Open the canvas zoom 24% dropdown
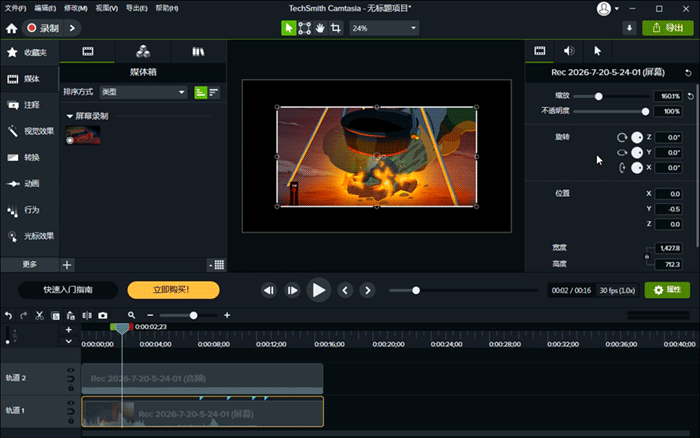Image resolution: width=700 pixels, height=438 pixels. (x=384, y=28)
